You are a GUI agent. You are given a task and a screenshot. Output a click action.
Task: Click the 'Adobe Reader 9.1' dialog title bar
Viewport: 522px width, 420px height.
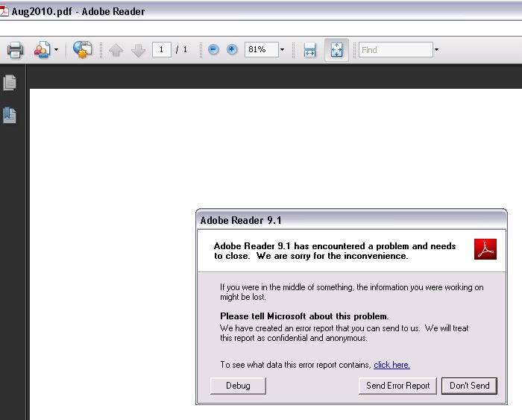tap(351, 220)
